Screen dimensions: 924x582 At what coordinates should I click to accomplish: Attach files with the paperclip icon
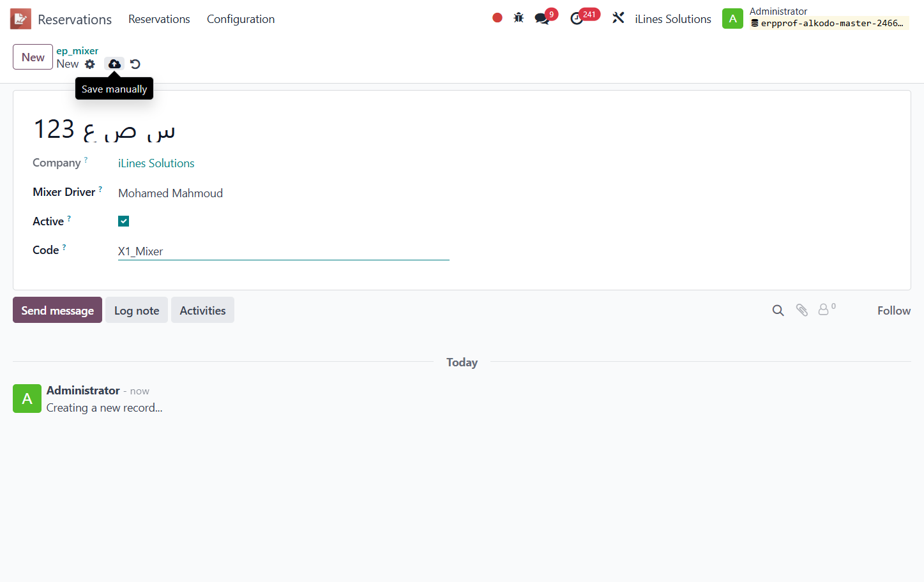click(x=802, y=310)
